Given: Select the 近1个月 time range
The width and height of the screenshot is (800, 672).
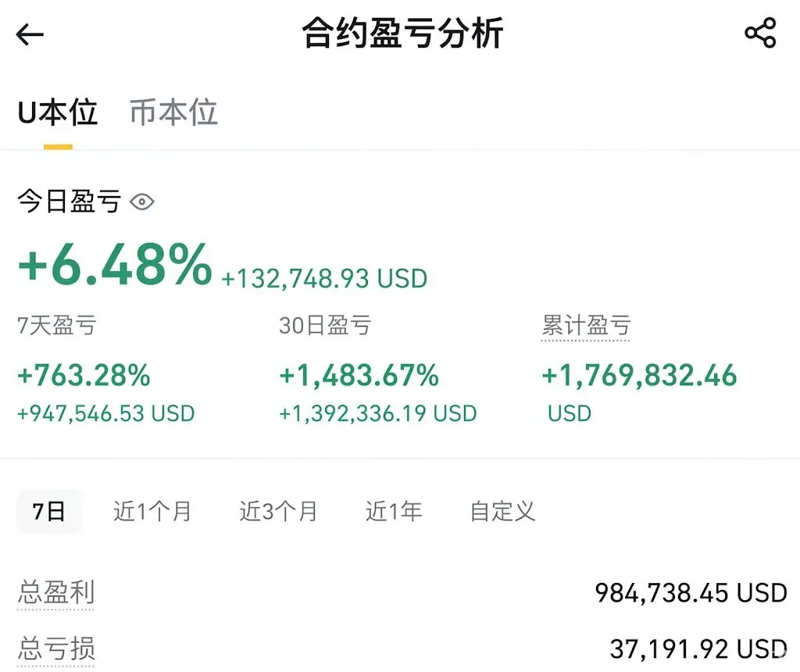Looking at the screenshot, I should point(152,511).
